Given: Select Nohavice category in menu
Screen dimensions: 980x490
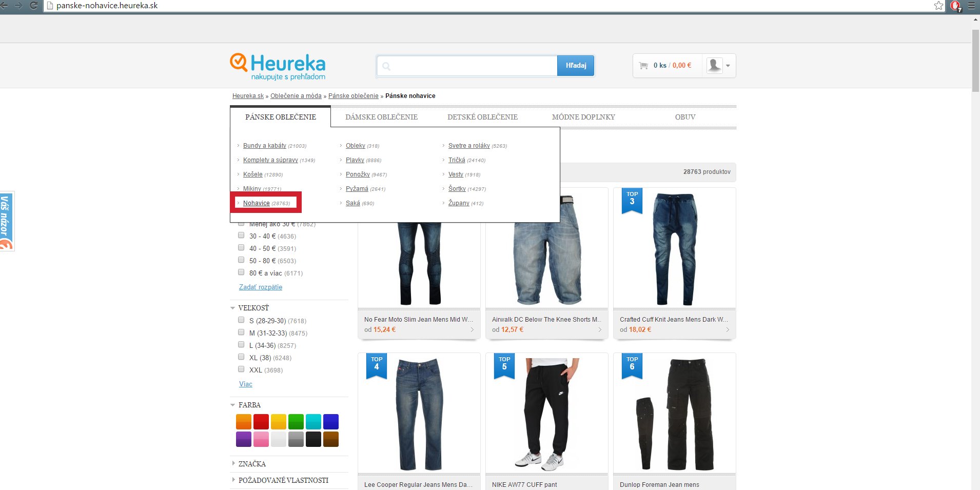Looking at the screenshot, I should click(x=257, y=203).
